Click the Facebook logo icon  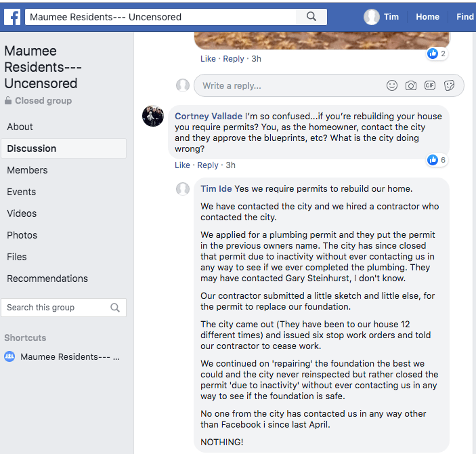pos(12,17)
